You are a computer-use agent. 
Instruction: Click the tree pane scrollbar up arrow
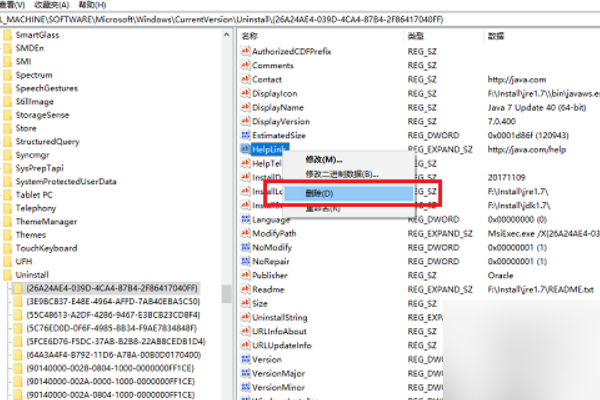click(227, 35)
